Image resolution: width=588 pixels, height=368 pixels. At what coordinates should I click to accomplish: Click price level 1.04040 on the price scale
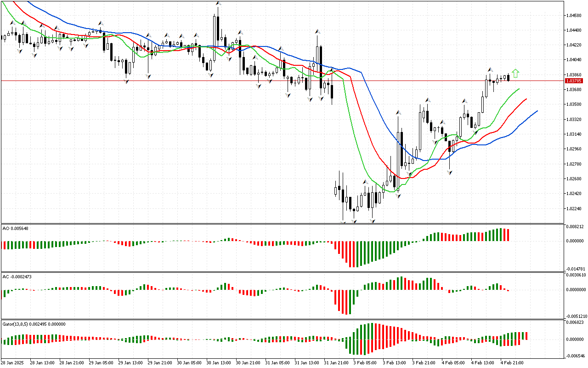[574, 60]
